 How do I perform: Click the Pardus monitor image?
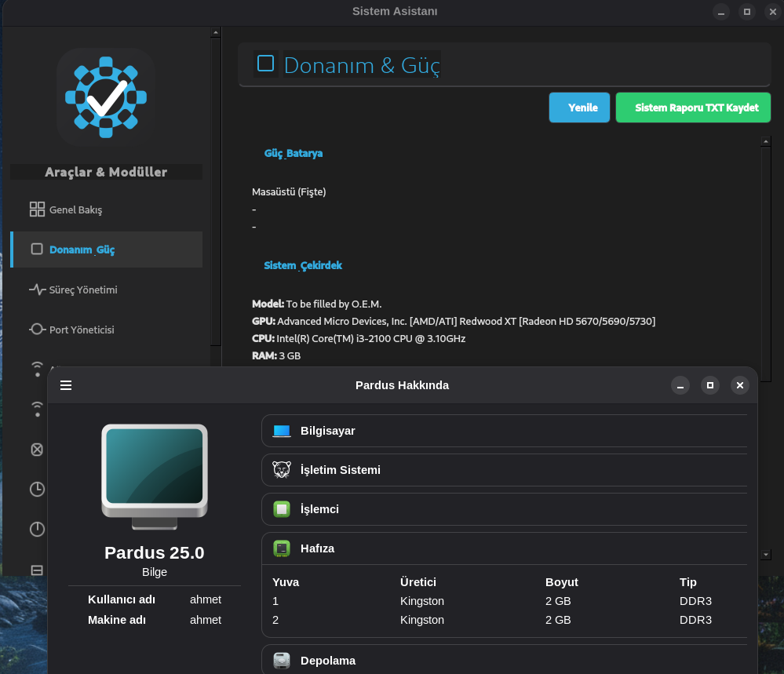[155, 477]
